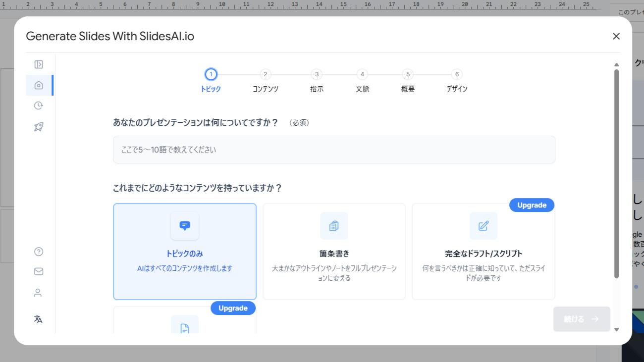Jump to the デザイン step

456,74
